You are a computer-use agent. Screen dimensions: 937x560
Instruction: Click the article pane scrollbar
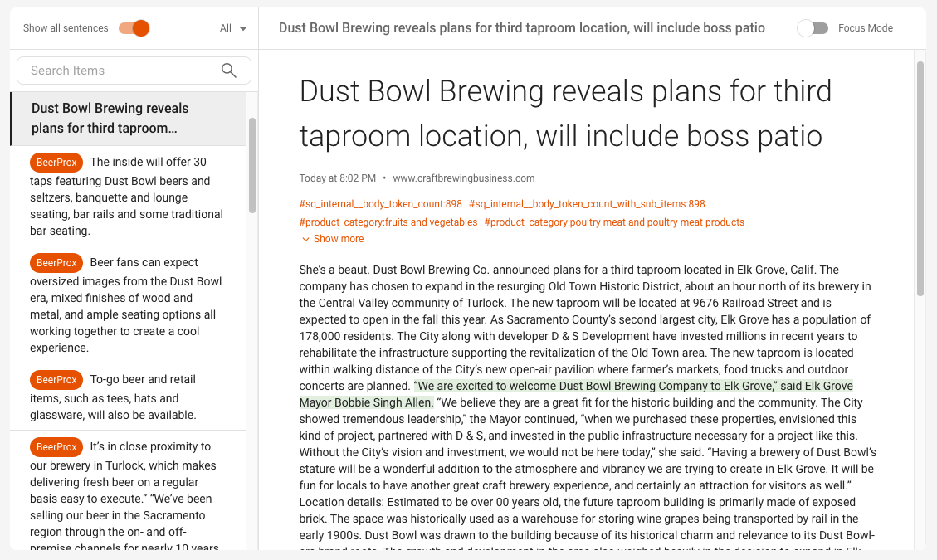tap(920, 178)
